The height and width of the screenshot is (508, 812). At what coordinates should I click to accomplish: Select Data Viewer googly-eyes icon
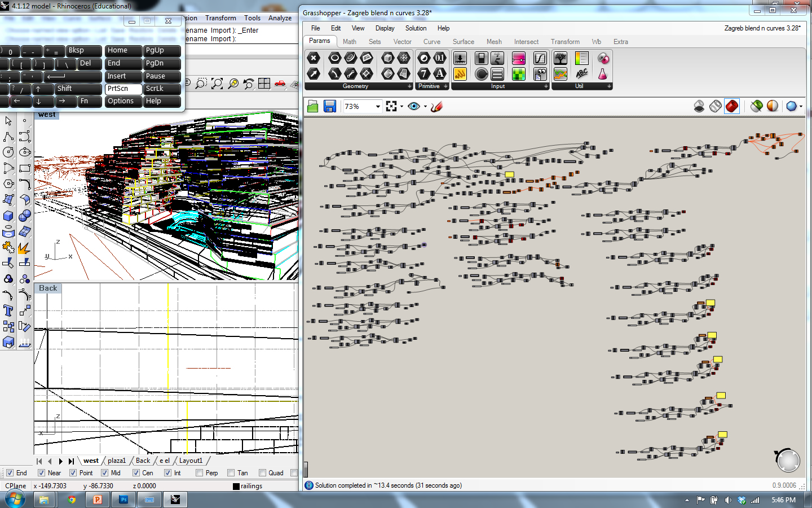pyautogui.click(x=540, y=74)
